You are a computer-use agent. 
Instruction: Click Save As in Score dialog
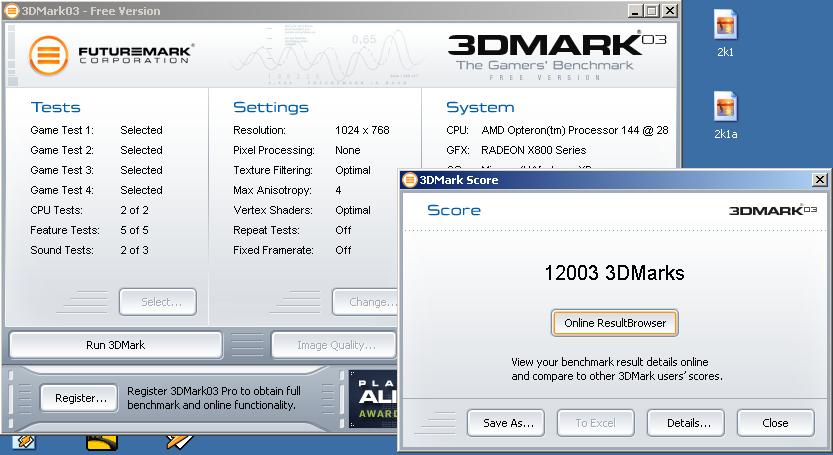pyautogui.click(x=506, y=423)
